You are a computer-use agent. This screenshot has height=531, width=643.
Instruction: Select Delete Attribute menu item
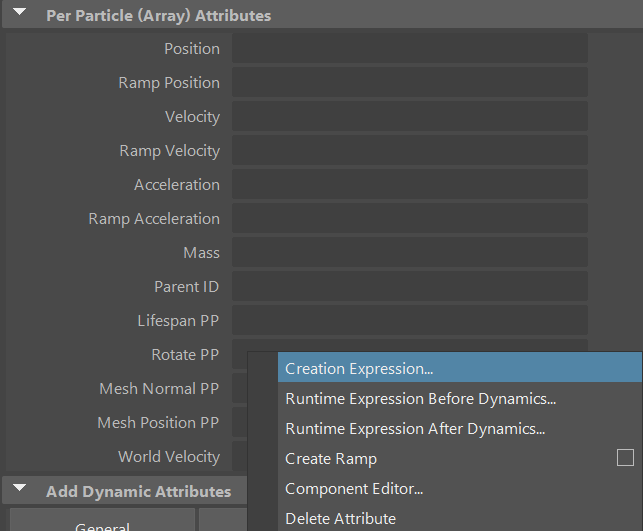(340, 518)
